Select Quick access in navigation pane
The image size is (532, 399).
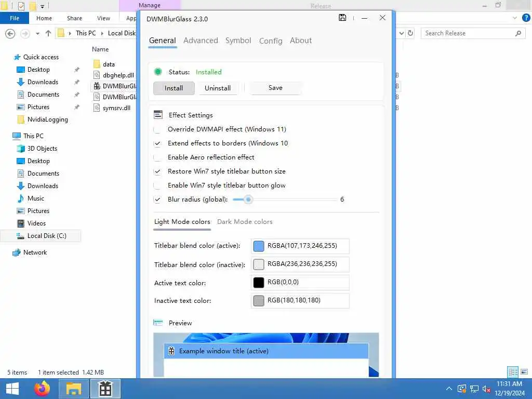point(41,57)
